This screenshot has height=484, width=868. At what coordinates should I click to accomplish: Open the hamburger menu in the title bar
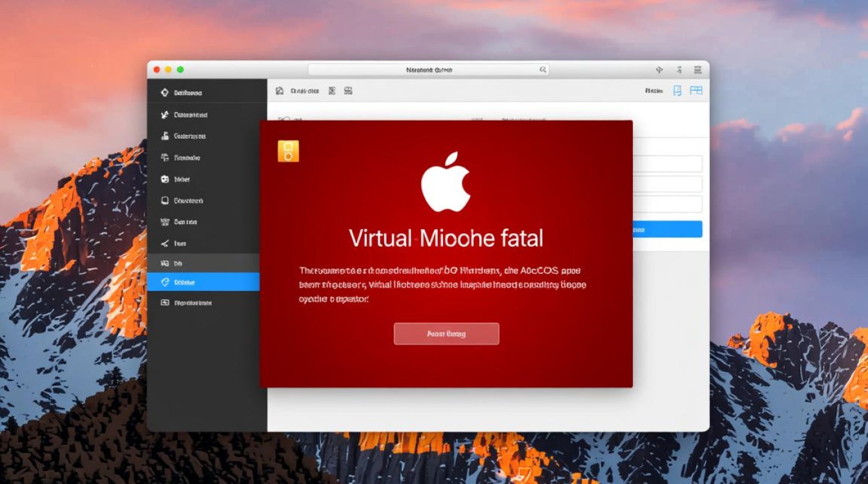697,70
